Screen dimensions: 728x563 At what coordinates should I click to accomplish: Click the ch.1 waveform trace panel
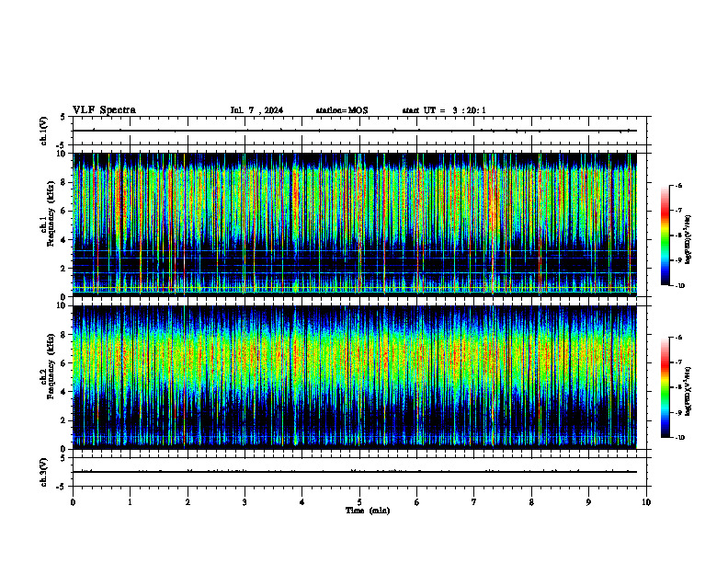[x=359, y=131]
